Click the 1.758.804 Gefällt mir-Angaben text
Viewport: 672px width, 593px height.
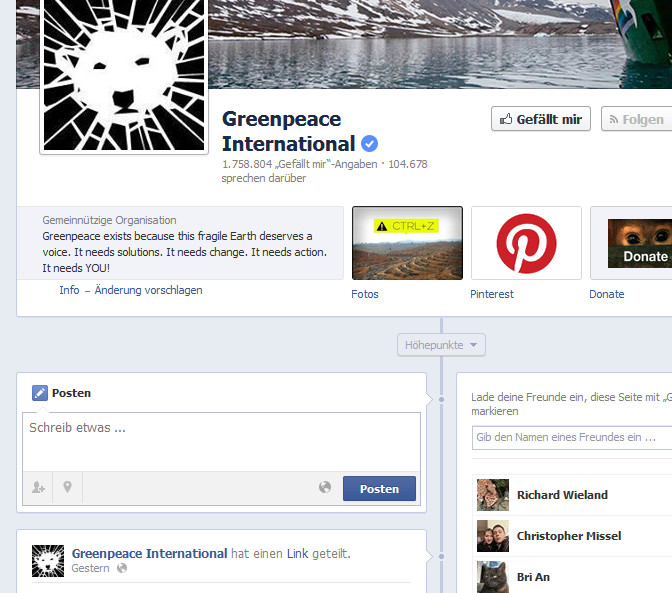click(x=300, y=164)
